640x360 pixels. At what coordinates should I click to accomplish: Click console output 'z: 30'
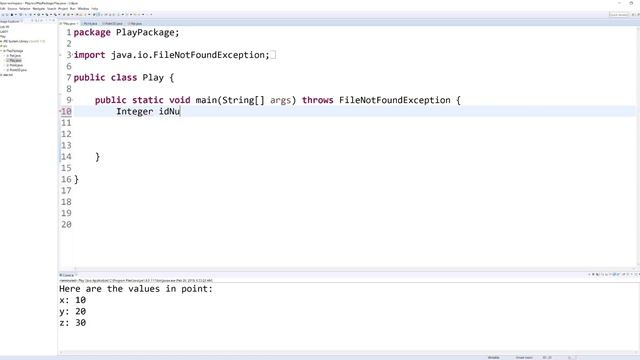(73, 323)
